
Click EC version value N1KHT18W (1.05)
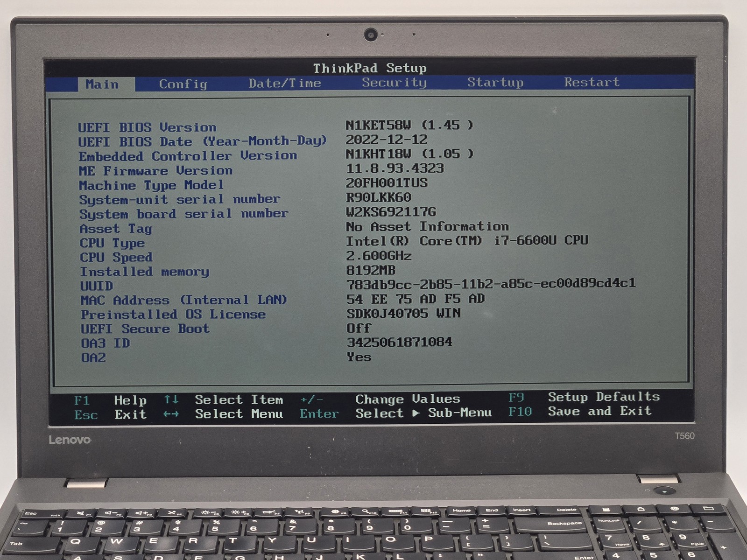409,154
